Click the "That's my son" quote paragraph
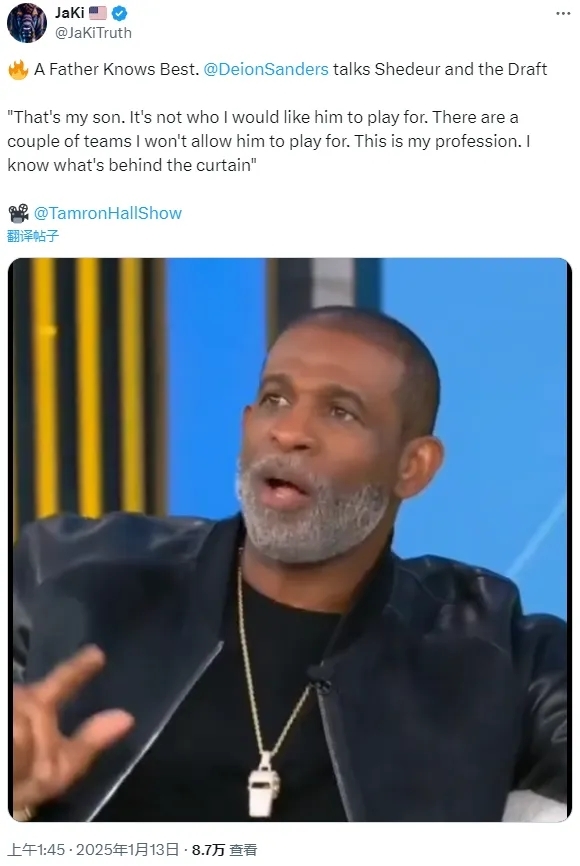580x866 pixels. [x=268, y=141]
